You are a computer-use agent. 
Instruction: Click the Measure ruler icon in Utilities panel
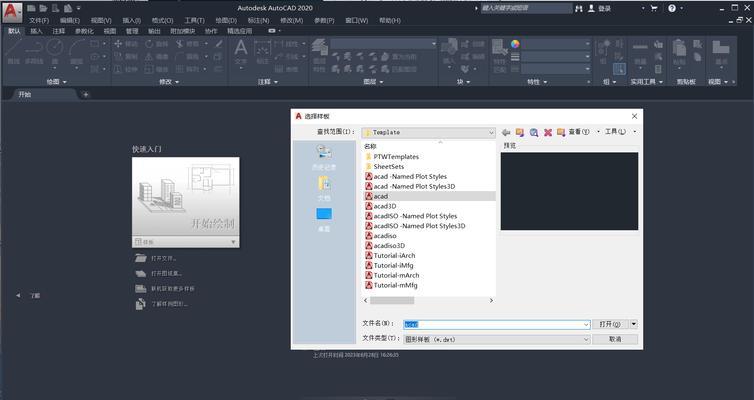click(640, 47)
